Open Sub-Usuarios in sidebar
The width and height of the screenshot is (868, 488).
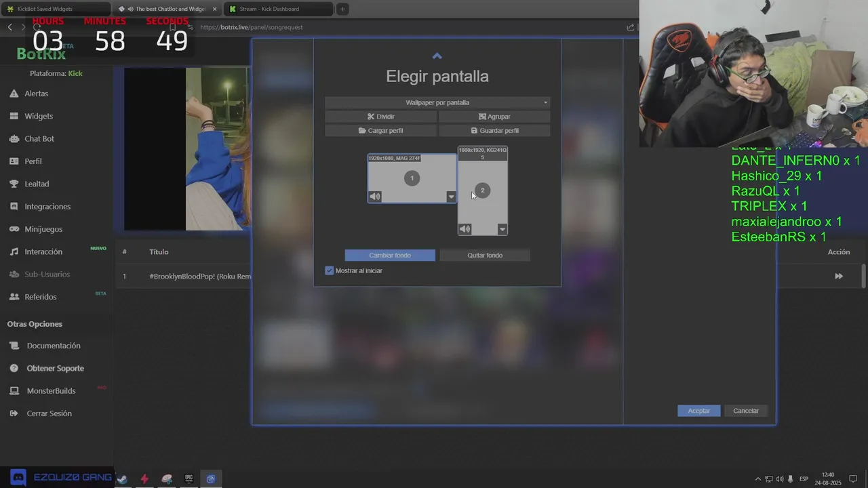47,274
